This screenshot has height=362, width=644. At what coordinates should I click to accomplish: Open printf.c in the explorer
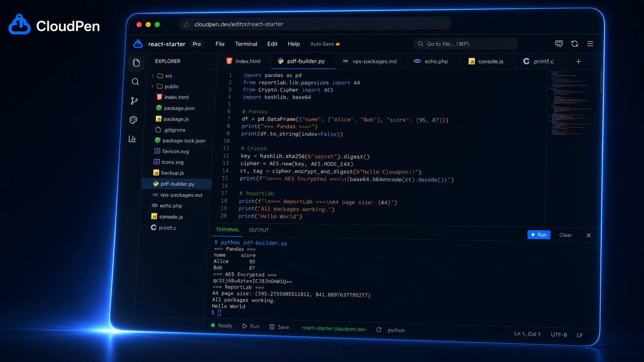[x=163, y=228]
